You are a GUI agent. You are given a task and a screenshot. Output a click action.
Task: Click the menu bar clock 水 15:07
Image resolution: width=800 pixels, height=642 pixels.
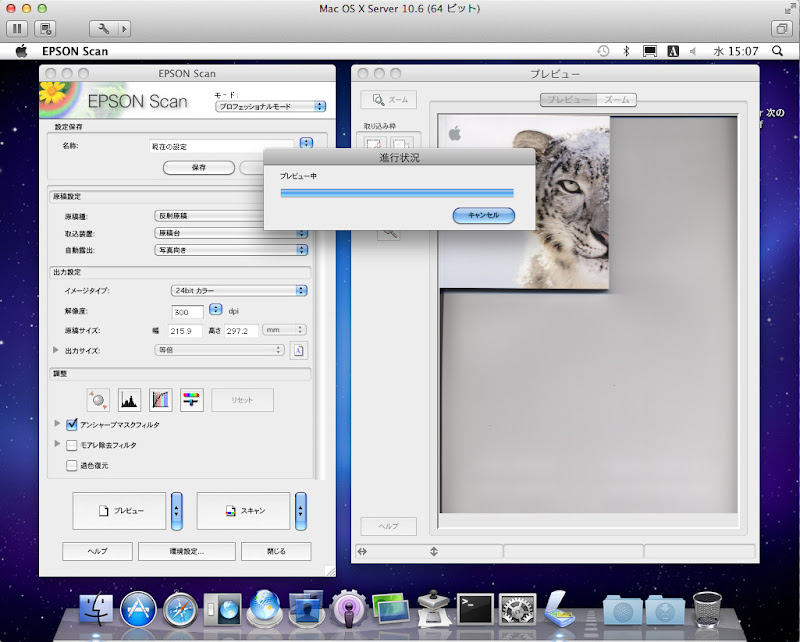click(x=736, y=51)
